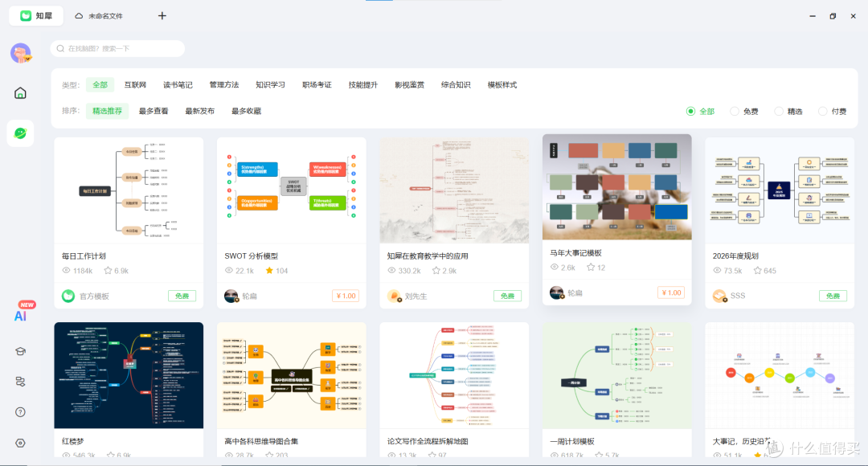
Task: Click the cloud icon on 未命名文件 tab
Action: pos(79,16)
